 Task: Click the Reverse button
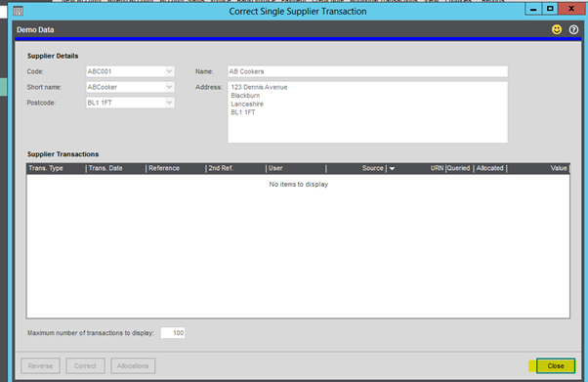pos(40,365)
